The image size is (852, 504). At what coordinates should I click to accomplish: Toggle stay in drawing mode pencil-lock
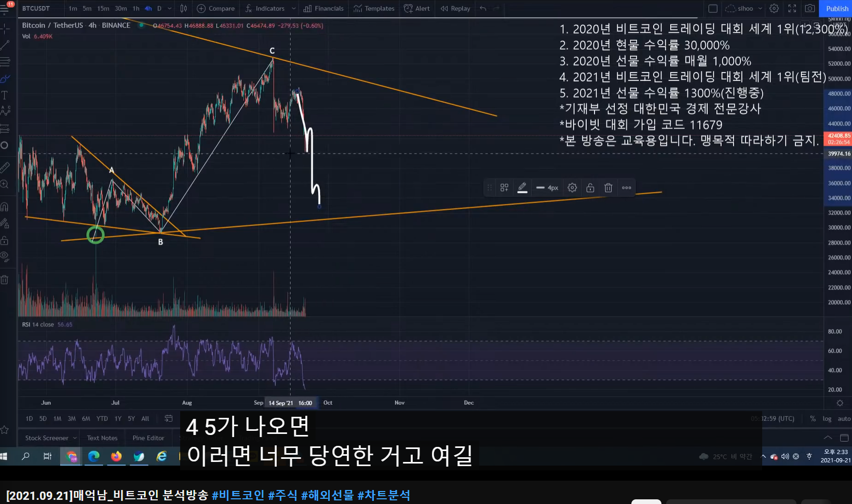pyautogui.click(x=5, y=224)
